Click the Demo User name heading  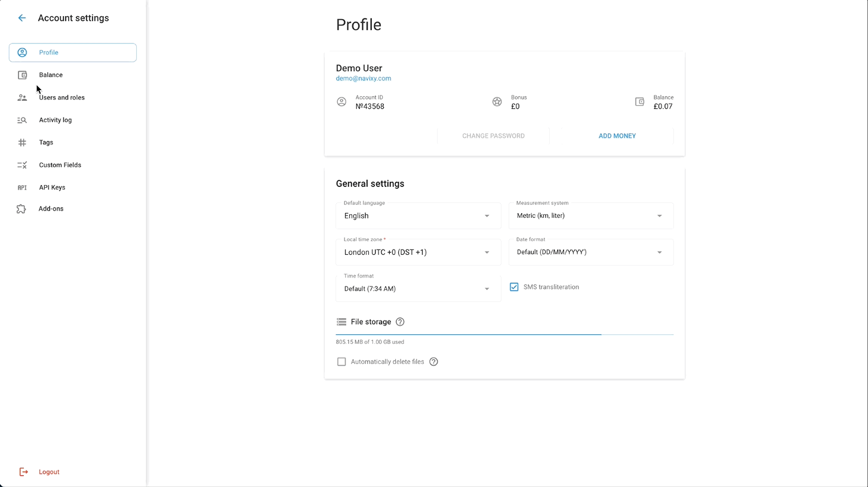[x=359, y=68]
